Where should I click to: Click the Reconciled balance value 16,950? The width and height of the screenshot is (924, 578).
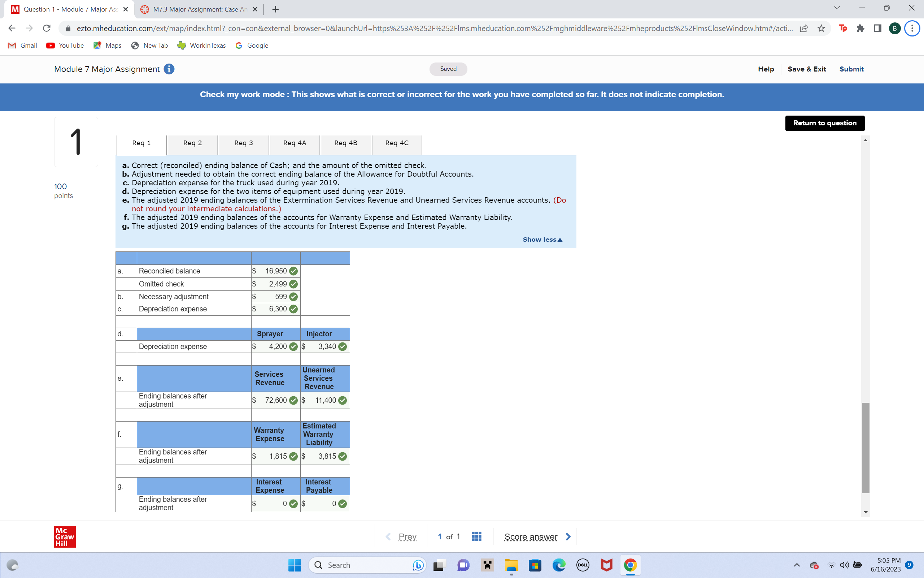(276, 271)
